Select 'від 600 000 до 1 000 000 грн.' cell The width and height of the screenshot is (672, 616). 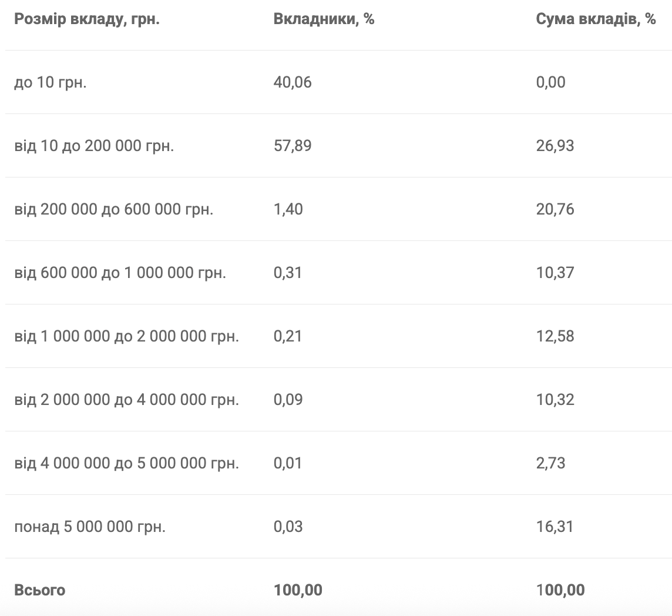coord(120,273)
